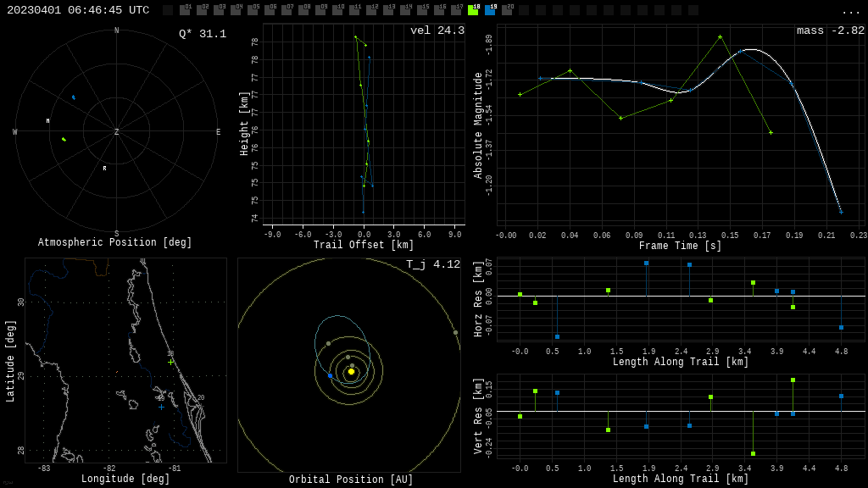Screen dimensions: 868x488
Task: Click the blue Earth dot on orbit
Action: (x=330, y=375)
